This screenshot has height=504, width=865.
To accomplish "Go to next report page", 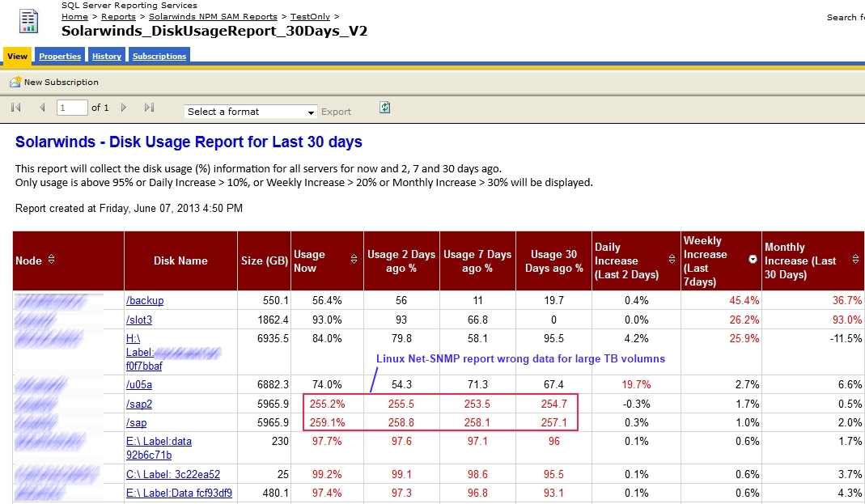I will click(x=124, y=108).
